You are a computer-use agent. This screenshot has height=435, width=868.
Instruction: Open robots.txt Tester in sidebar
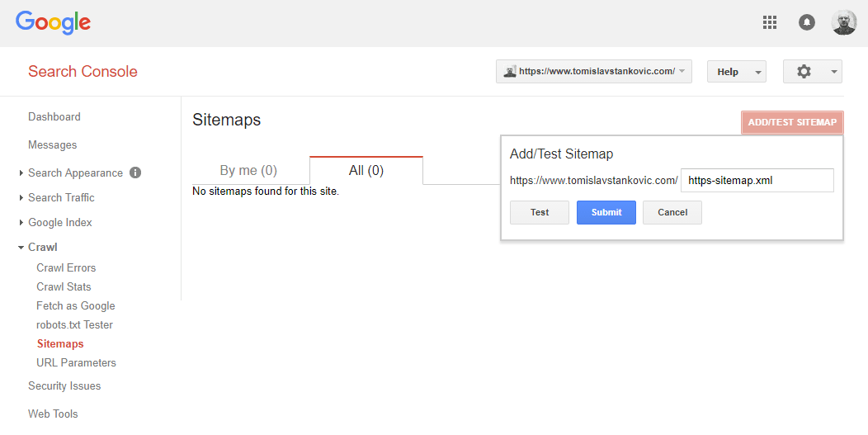[74, 324]
